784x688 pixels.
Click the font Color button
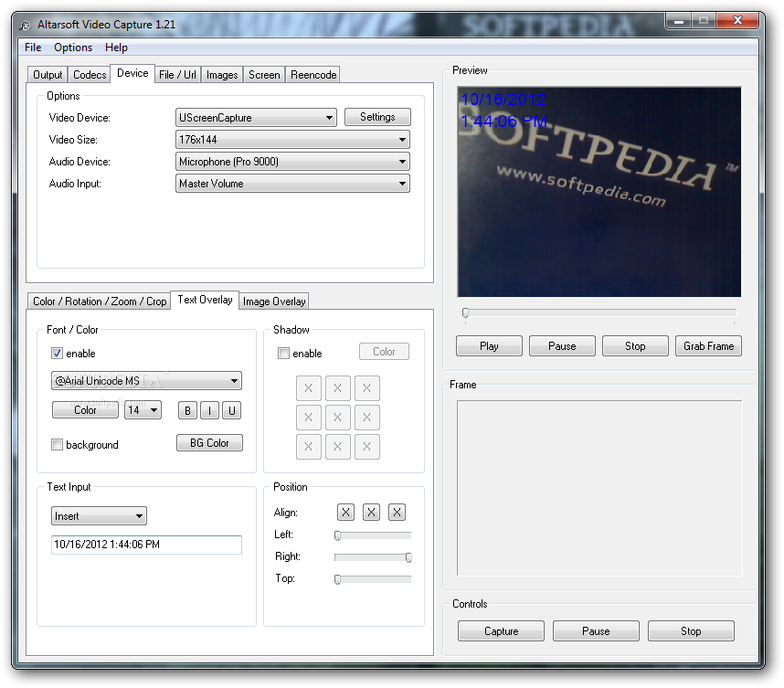[x=85, y=410]
